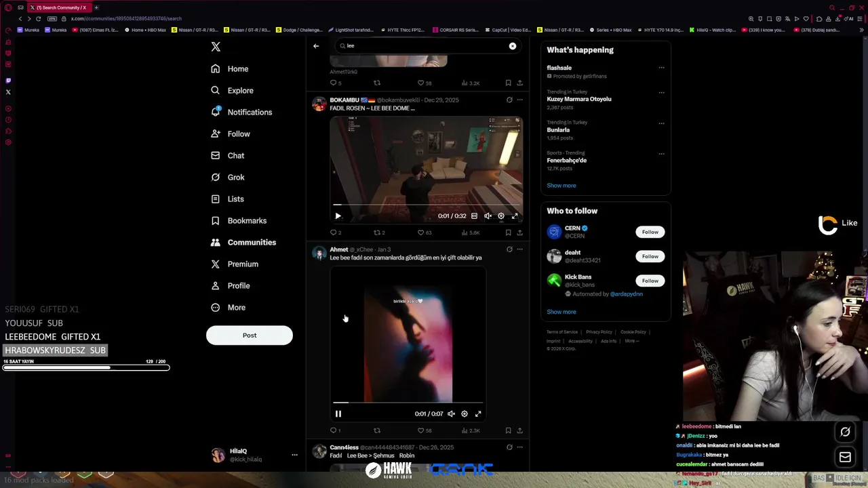The width and height of the screenshot is (868, 488).
Task: Open options for Fenerbahçe'de trend
Action: (661, 154)
